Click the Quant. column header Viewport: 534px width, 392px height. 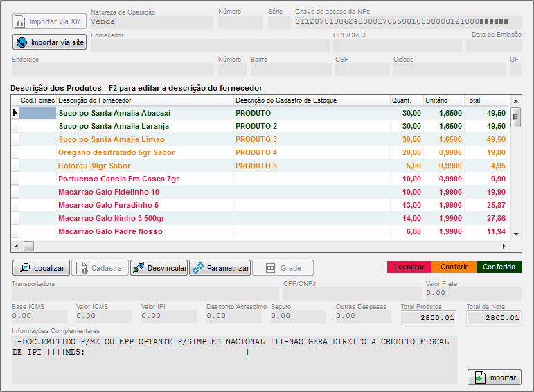[405, 100]
